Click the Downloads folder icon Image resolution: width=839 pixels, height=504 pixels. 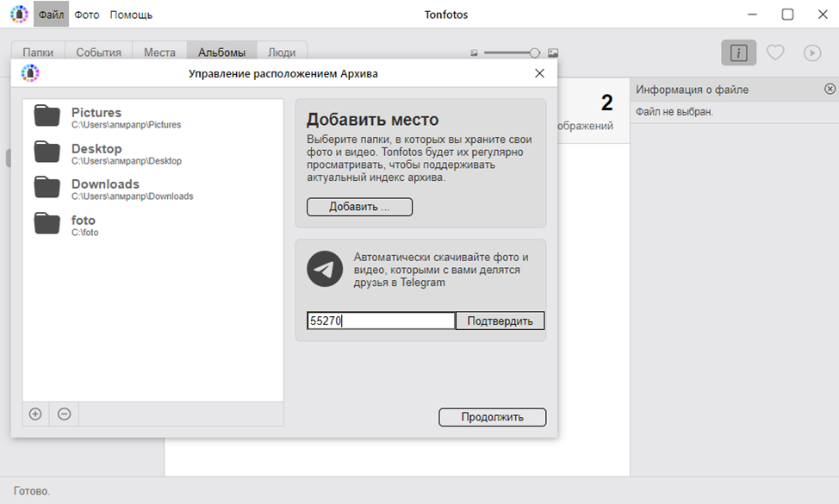47,187
